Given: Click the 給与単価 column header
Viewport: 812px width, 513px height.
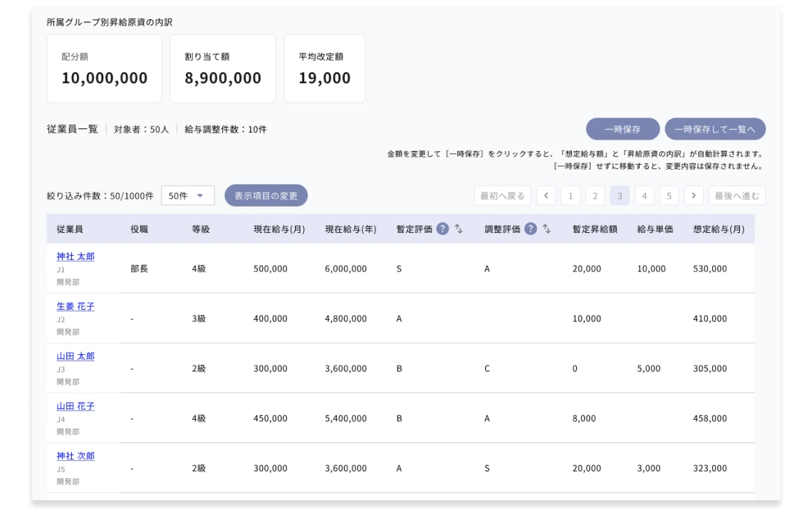Looking at the screenshot, I should pos(655,229).
